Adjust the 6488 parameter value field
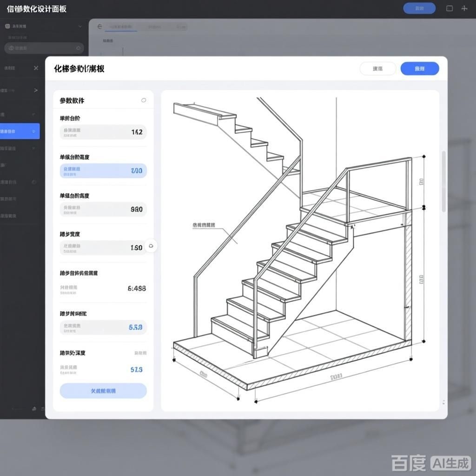The height and width of the screenshot is (476, 476). [103, 288]
